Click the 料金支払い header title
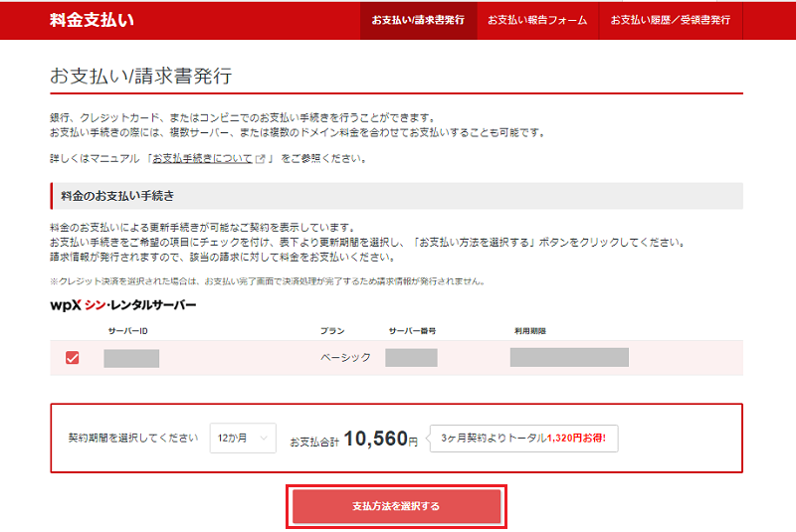 pyautogui.click(x=92, y=20)
